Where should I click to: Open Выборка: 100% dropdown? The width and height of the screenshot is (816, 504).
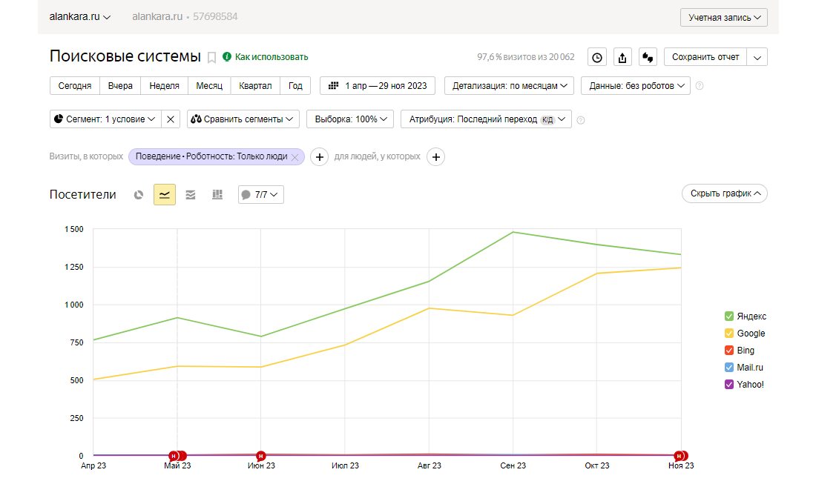350,119
